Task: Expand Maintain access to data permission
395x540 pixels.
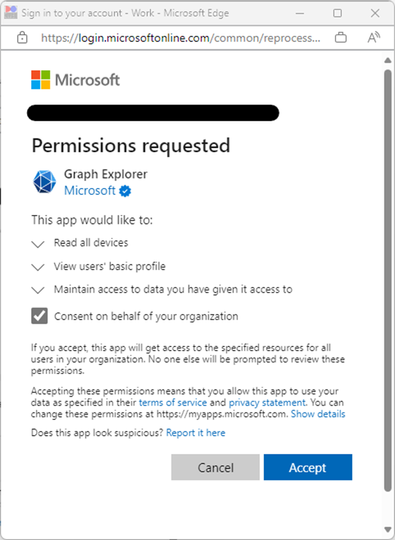Action: pyautogui.click(x=38, y=290)
